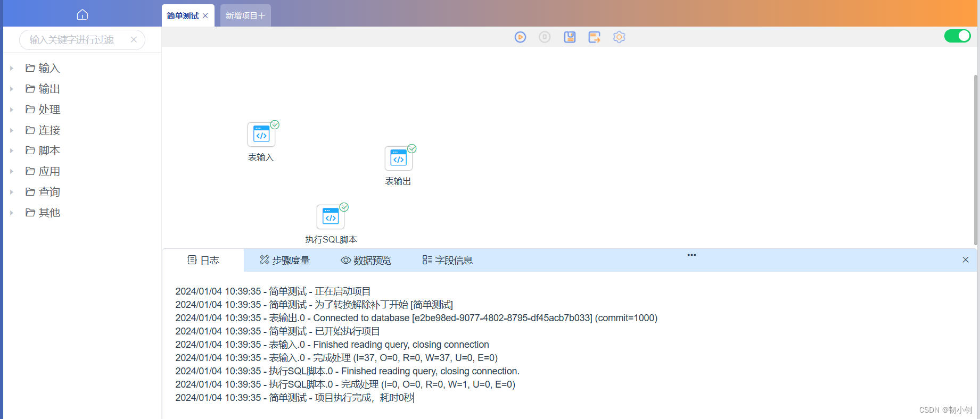This screenshot has width=980, height=419.
Task: Run the project with the play icon
Action: click(x=520, y=37)
